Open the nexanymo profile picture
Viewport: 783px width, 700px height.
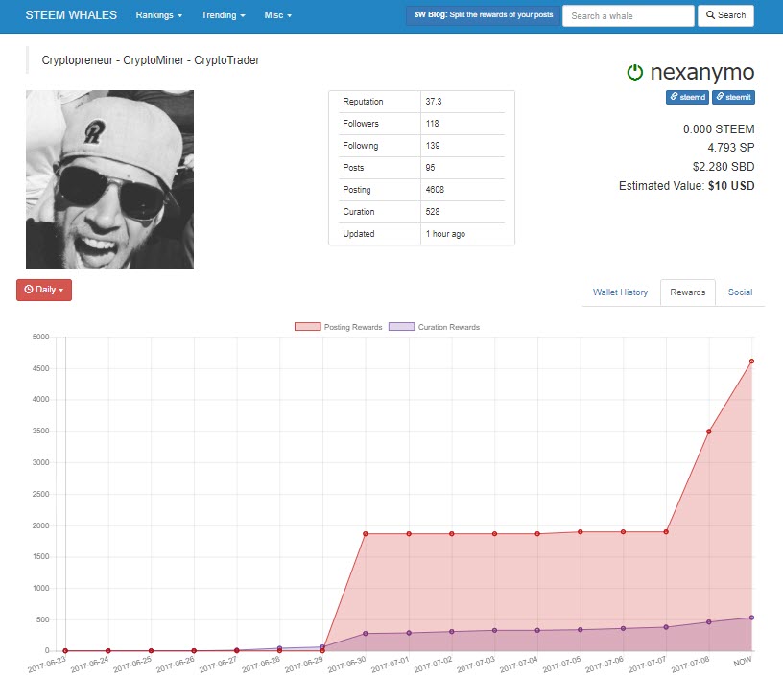[109, 179]
